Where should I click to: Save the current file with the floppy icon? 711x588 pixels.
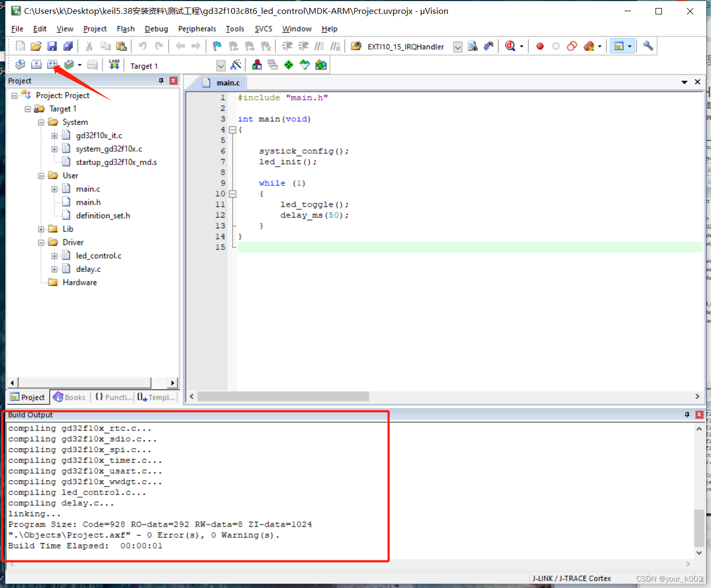click(x=52, y=46)
